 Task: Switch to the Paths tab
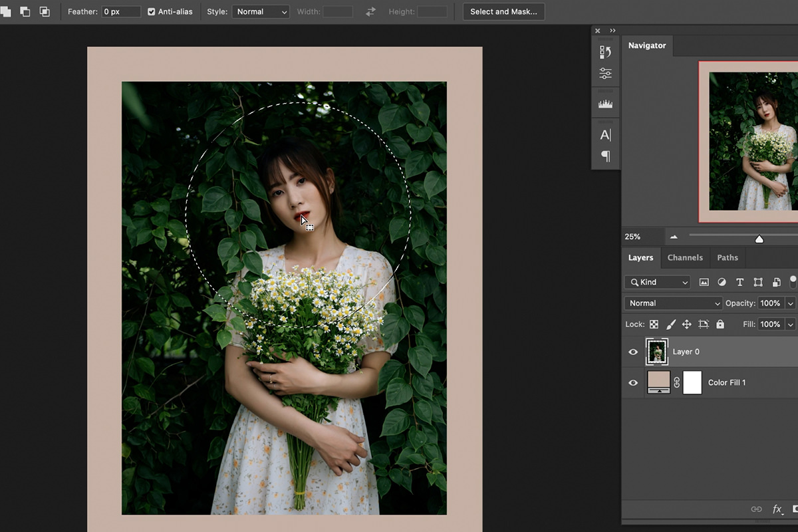(727, 257)
